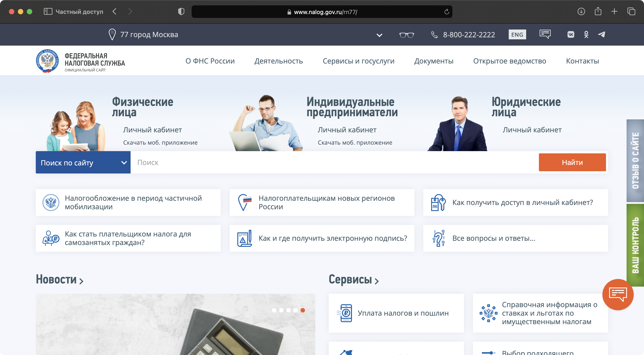Select the third news carousel dot
Screen dimensions: 644x355
(288, 310)
